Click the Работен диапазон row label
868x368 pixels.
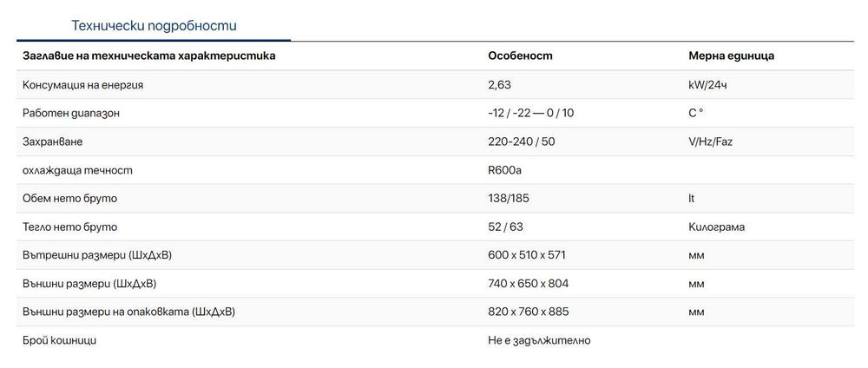click(x=71, y=113)
